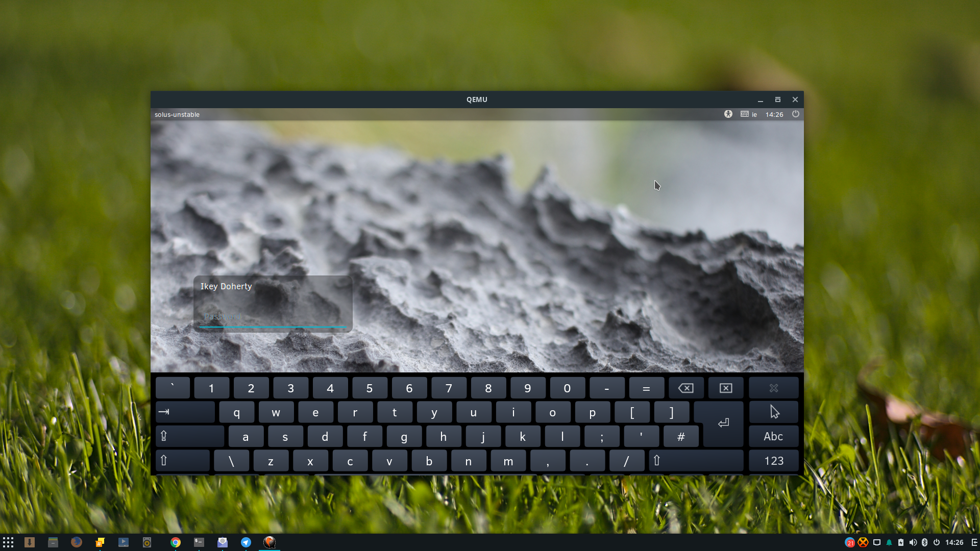The image size is (980, 551).
Task: Toggle the right Shift key on keyboard
Action: coord(696,461)
